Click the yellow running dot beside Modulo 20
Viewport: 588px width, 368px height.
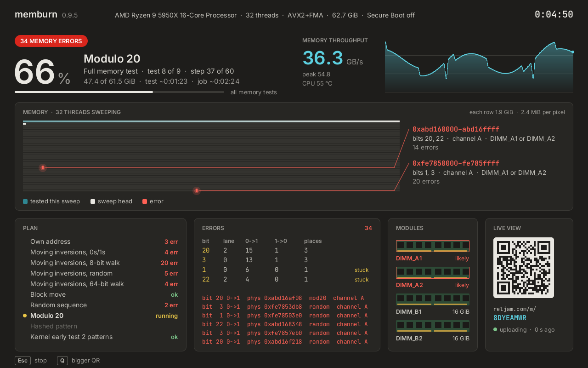coord(25,316)
